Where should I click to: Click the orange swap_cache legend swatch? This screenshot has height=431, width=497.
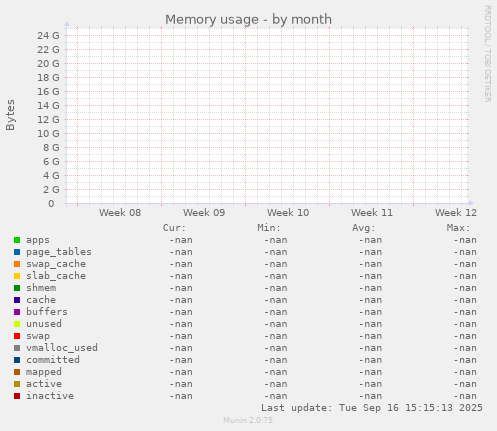pos(17,264)
